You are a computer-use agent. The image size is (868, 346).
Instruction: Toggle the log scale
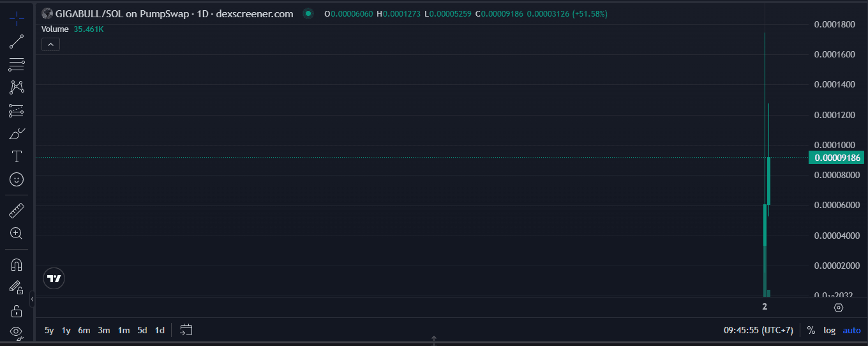point(829,330)
